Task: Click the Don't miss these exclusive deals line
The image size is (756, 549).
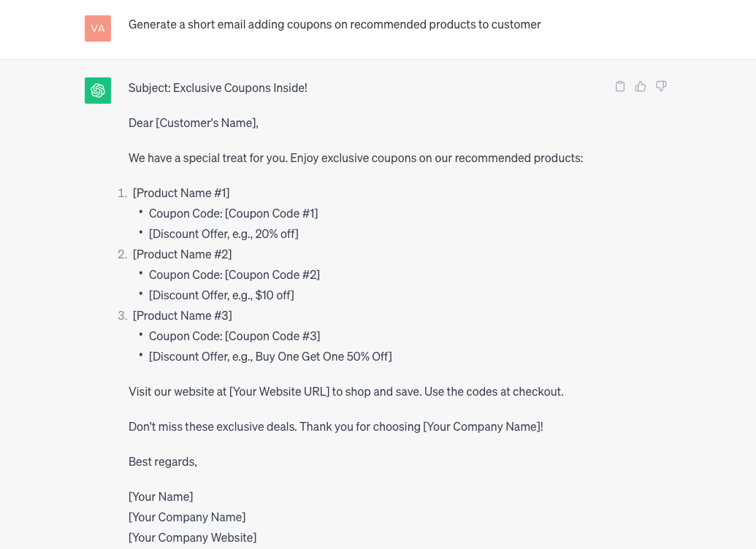Action: [336, 426]
